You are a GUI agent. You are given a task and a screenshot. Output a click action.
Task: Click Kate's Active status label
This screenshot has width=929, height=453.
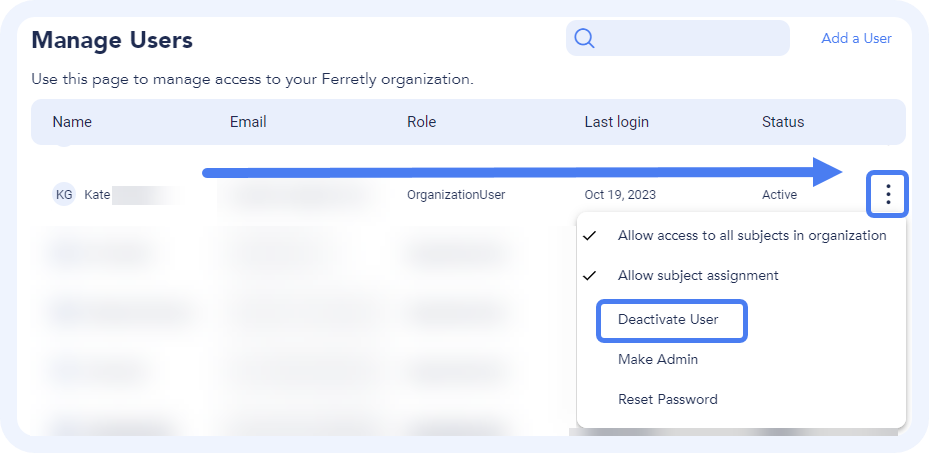(779, 194)
